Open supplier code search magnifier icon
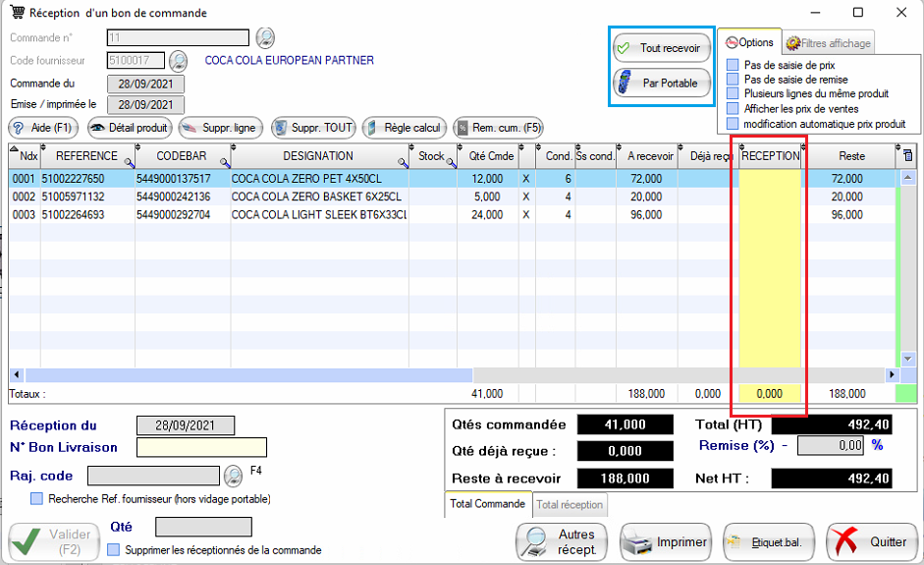The height and width of the screenshot is (565, 924). [x=178, y=61]
